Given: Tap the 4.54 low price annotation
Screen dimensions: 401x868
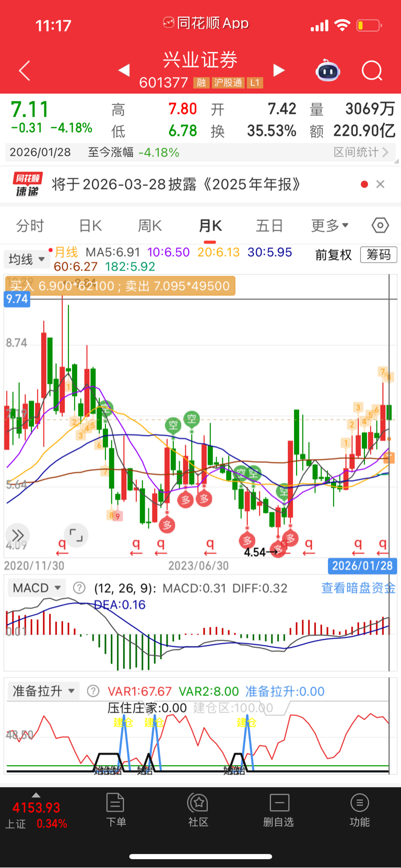Looking at the screenshot, I should (x=255, y=552).
